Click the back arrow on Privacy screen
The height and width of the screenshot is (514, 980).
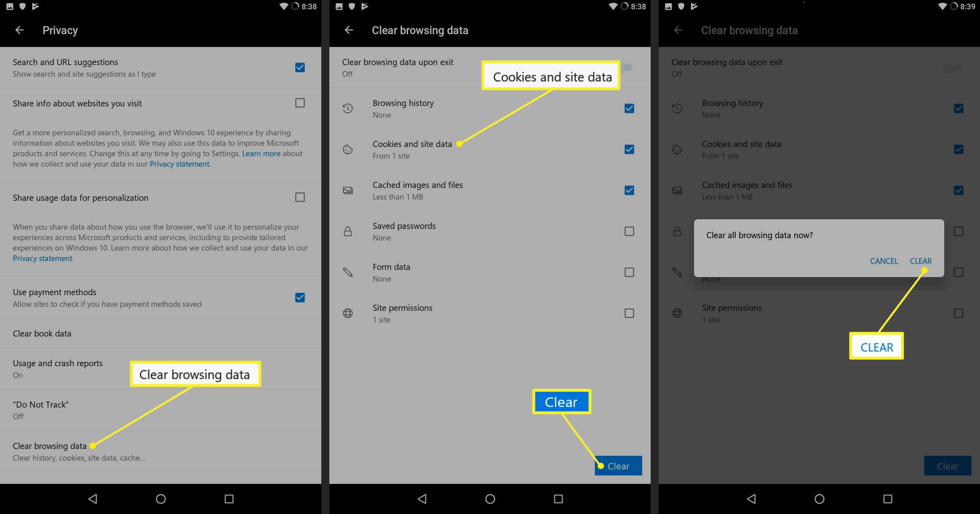click(18, 30)
